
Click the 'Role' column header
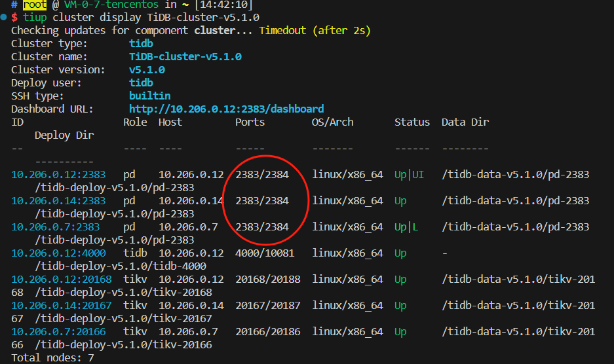(x=135, y=122)
